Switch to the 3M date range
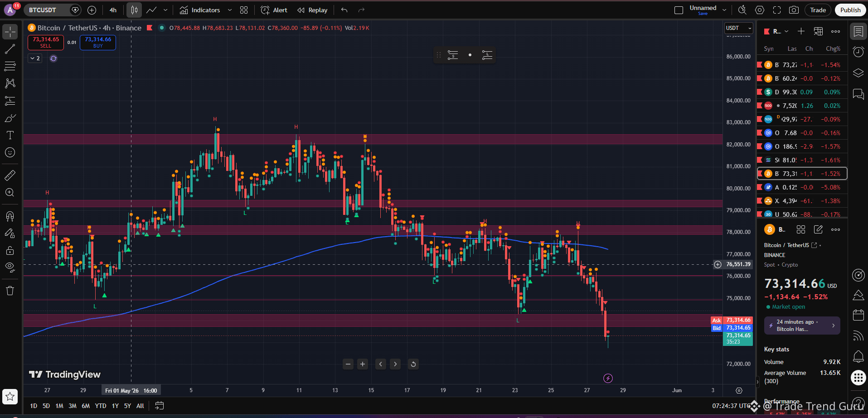The width and height of the screenshot is (868, 418). pyautogui.click(x=73, y=406)
